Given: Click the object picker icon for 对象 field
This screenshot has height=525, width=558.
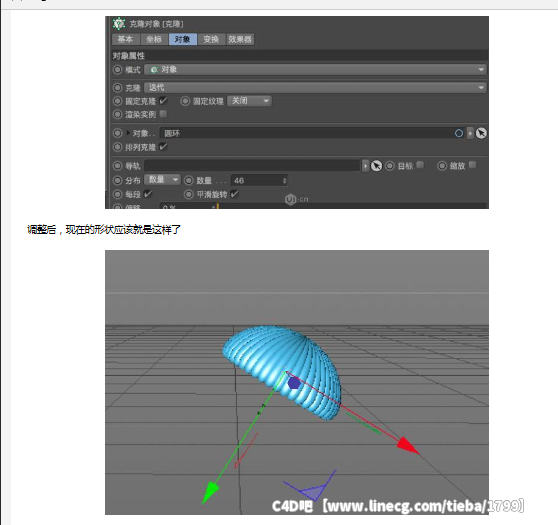Looking at the screenshot, I should [481, 133].
